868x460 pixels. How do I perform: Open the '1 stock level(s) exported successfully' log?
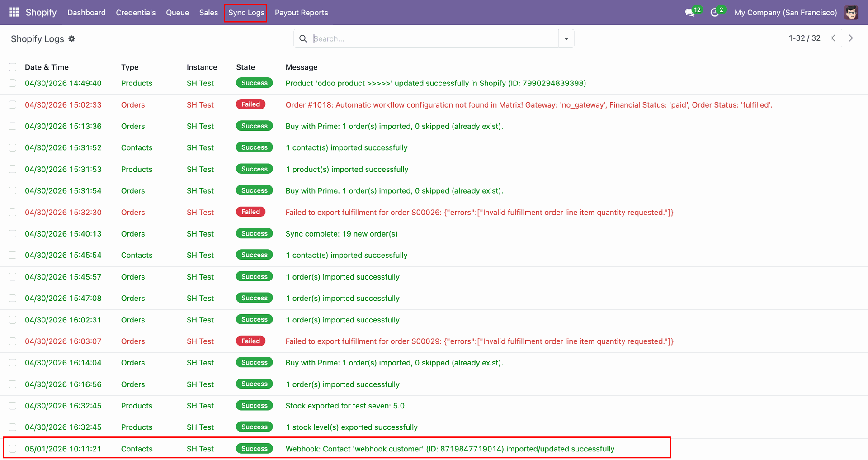click(352, 427)
